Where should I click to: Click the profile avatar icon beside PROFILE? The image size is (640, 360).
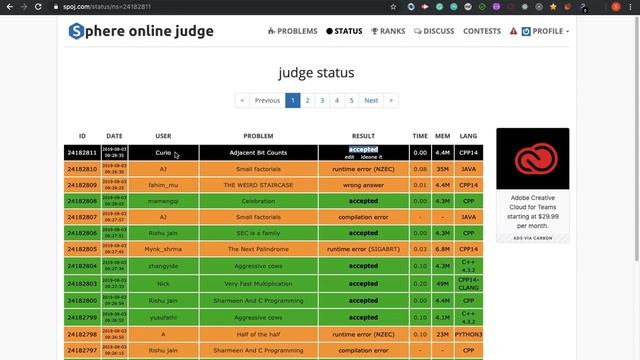pos(526,31)
